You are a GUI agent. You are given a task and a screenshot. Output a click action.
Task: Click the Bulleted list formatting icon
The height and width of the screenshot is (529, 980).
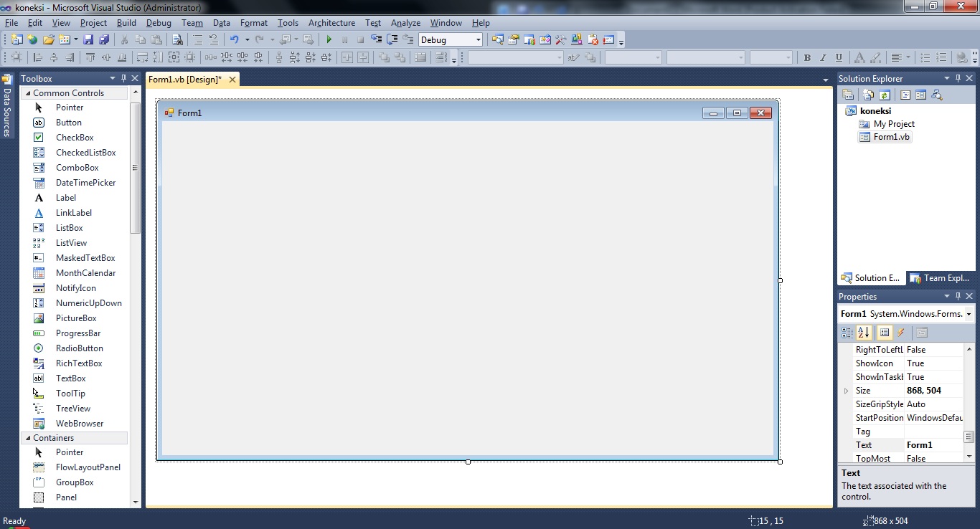click(925, 57)
